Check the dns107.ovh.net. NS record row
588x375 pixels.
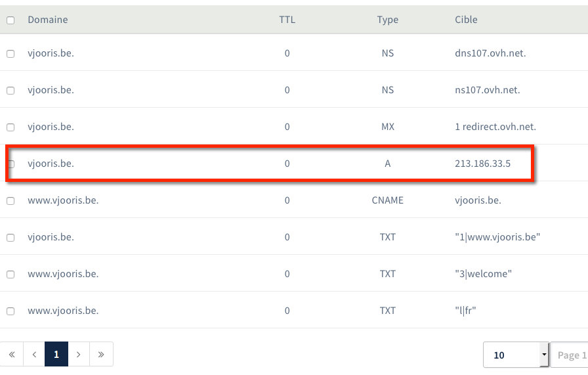tap(10, 54)
